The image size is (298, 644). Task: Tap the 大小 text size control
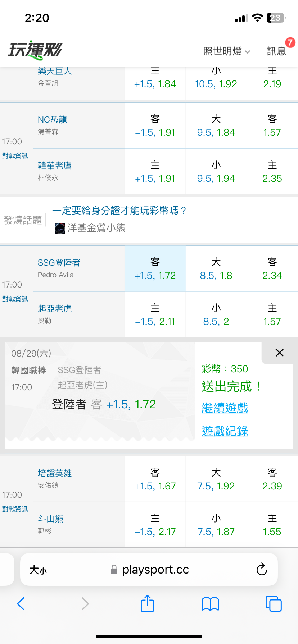pos(38,570)
